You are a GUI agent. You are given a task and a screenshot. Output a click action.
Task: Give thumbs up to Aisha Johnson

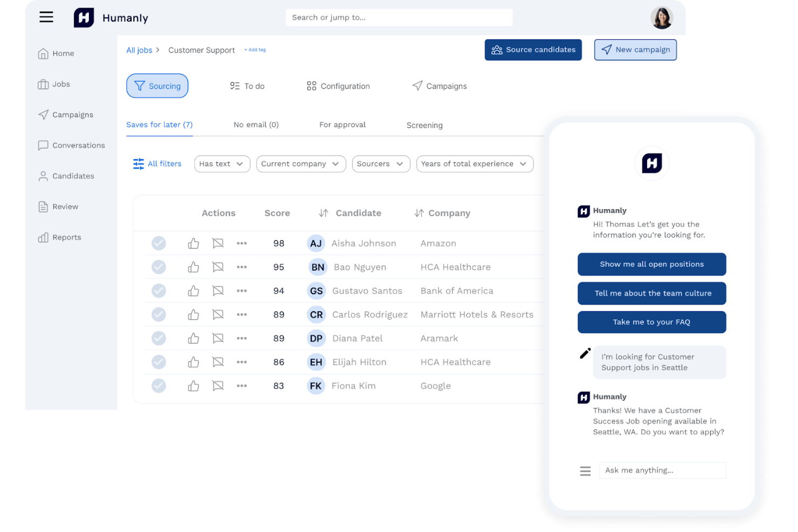coord(194,243)
